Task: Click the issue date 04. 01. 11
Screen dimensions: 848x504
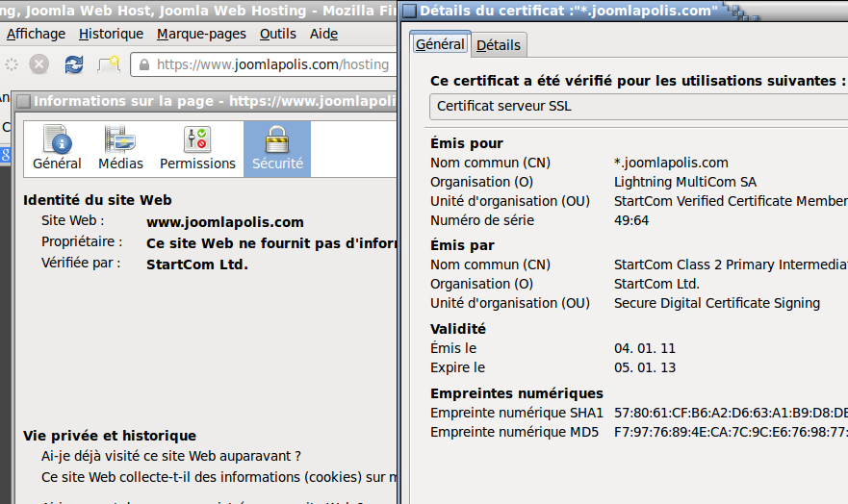Action: pyautogui.click(x=645, y=348)
